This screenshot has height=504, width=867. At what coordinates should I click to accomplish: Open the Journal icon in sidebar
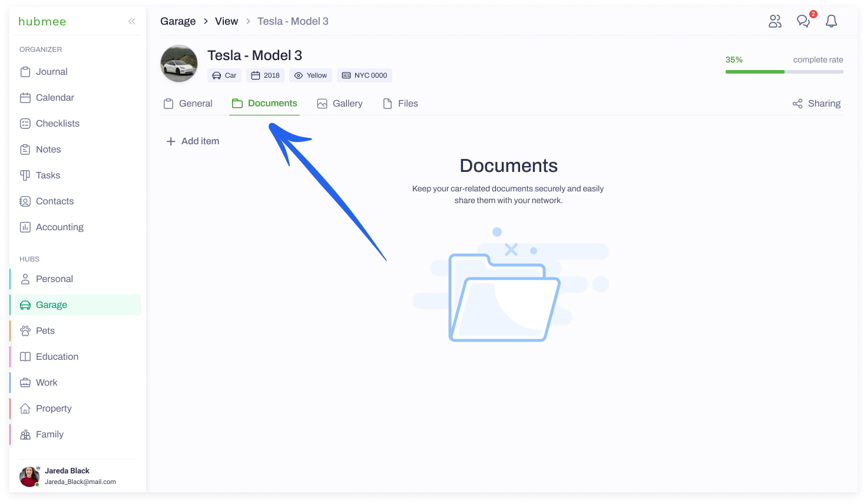[x=25, y=72]
